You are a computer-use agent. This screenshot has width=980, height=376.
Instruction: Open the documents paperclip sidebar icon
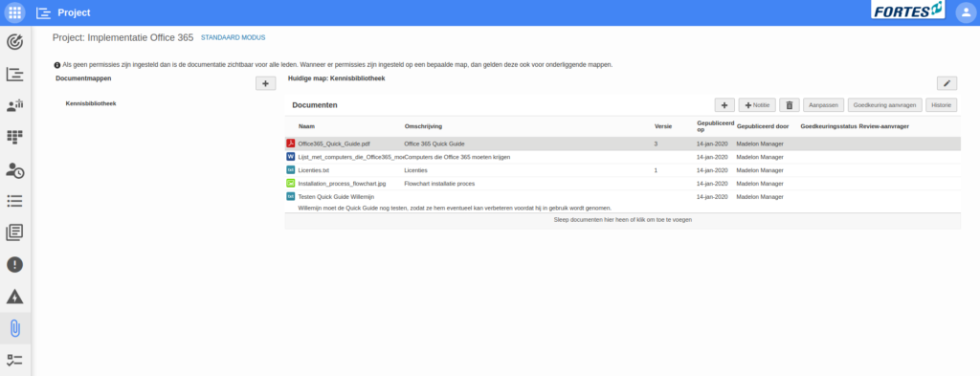point(15,328)
